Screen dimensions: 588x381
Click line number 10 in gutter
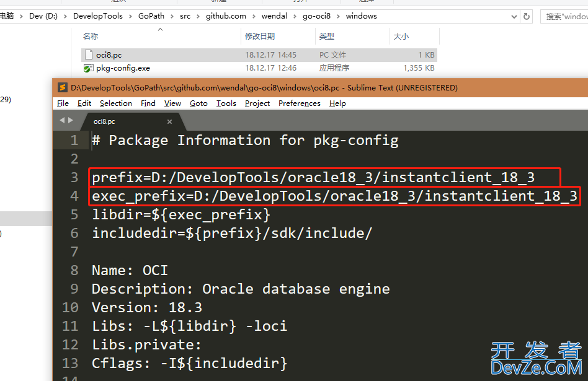(70, 307)
